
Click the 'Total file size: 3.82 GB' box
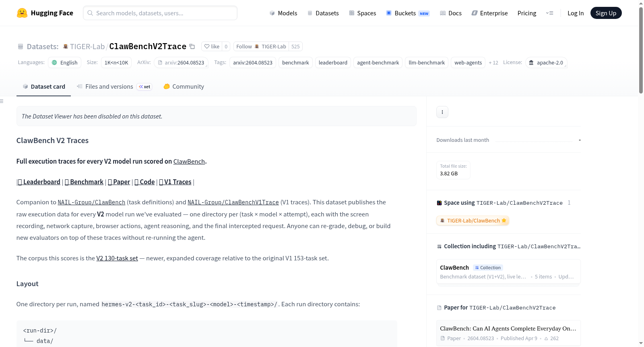click(x=453, y=170)
